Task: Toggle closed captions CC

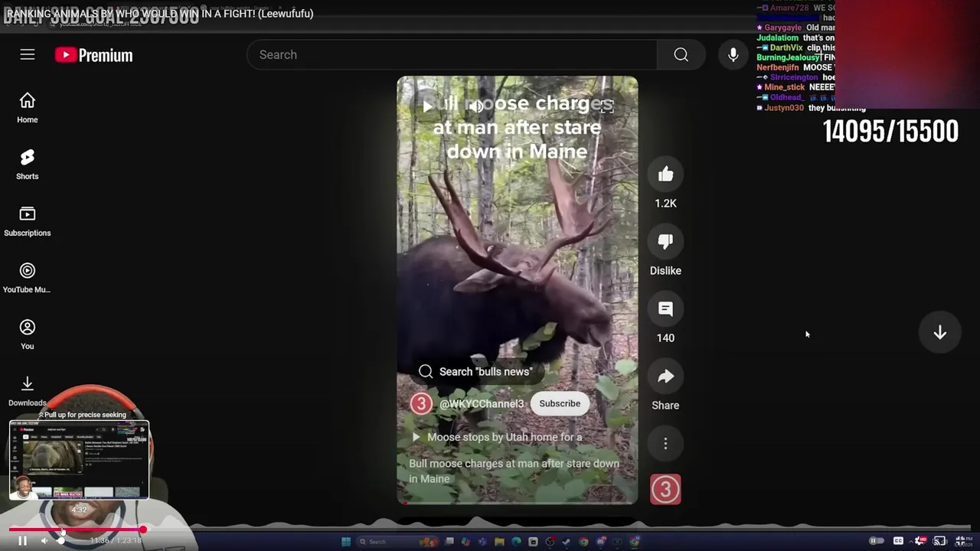Action: [x=898, y=541]
